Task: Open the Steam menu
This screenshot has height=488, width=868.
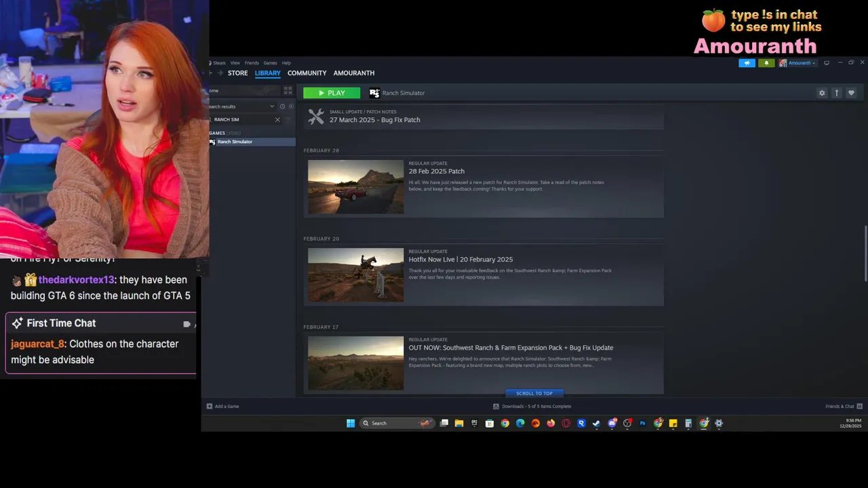Action: pyautogui.click(x=219, y=63)
